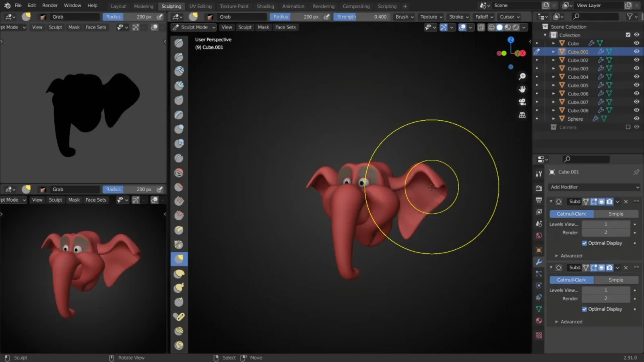Screen dimensions: 644x362
Task: Activate Material Preview shading mode
Action: pos(507,27)
